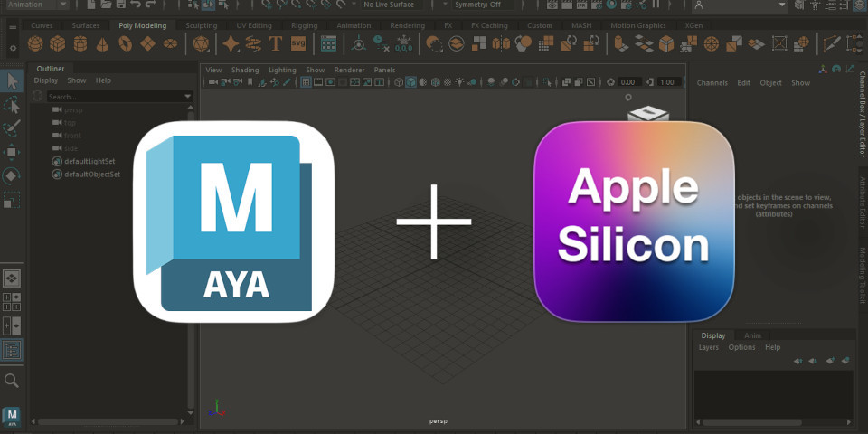Create a polygon sphere from the shelf

click(35, 43)
